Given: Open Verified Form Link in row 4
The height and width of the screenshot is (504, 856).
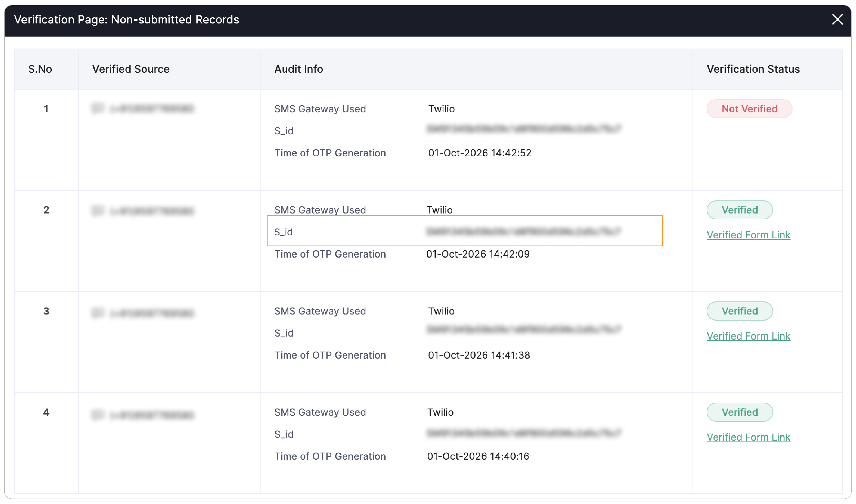Looking at the screenshot, I should tap(748, 437).
